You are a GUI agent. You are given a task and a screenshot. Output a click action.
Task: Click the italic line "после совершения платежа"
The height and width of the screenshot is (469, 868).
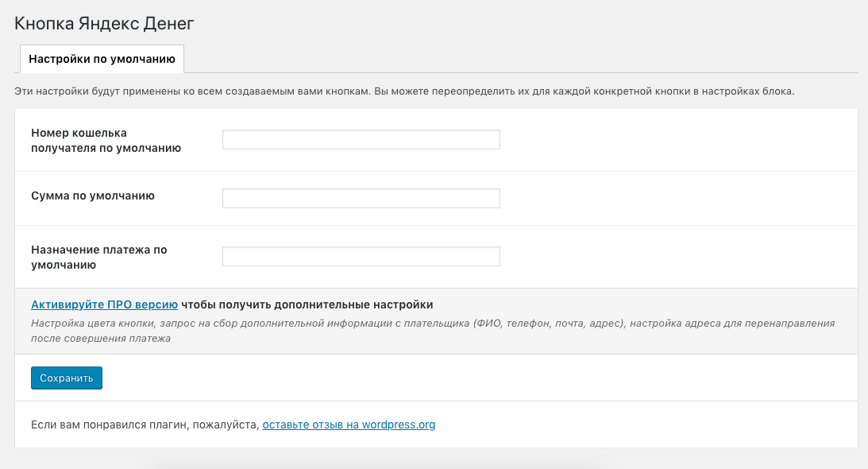coord(101,338)
